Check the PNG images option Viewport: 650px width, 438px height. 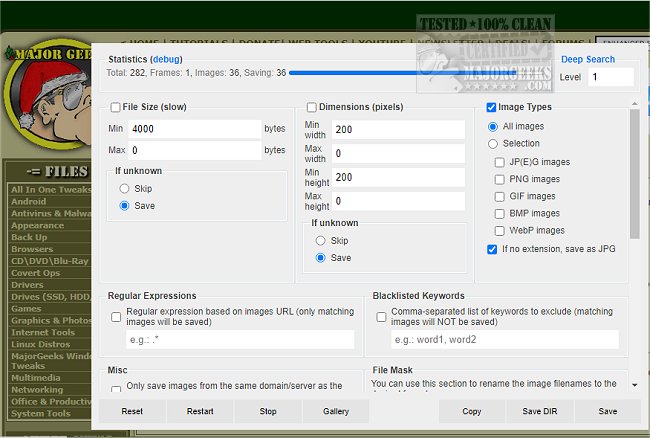pos(500,179)
